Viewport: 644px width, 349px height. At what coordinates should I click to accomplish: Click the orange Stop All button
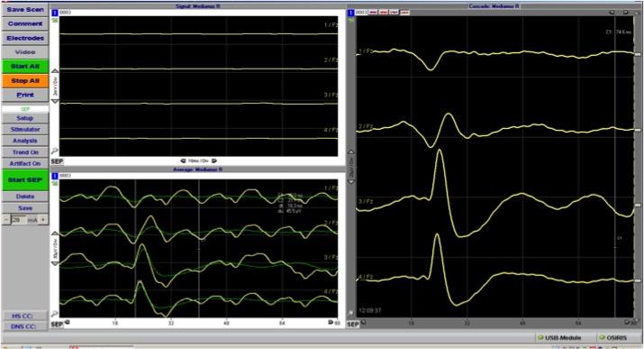25,80
